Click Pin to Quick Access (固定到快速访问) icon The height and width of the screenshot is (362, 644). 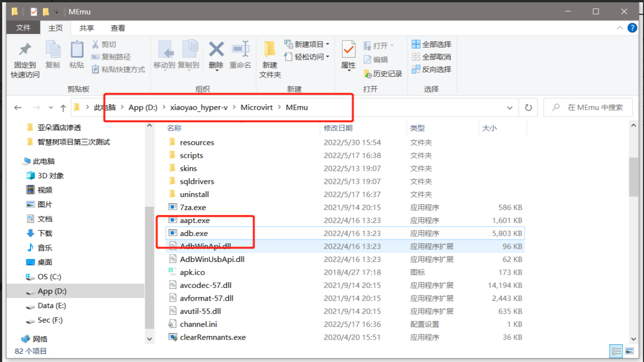(x=25, y=49)
